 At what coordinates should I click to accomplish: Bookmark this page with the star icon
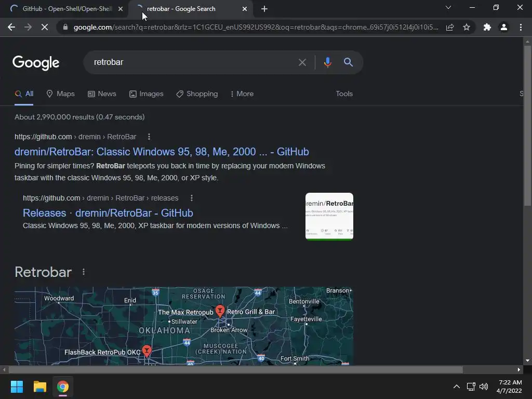(467, 27)
